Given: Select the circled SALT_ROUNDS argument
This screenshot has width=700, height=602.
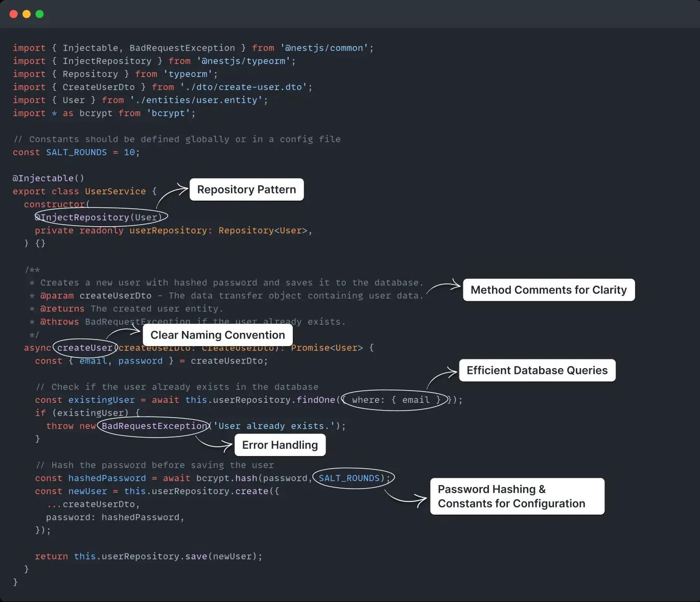Looking at the screenshot, I should pos(353,478).
